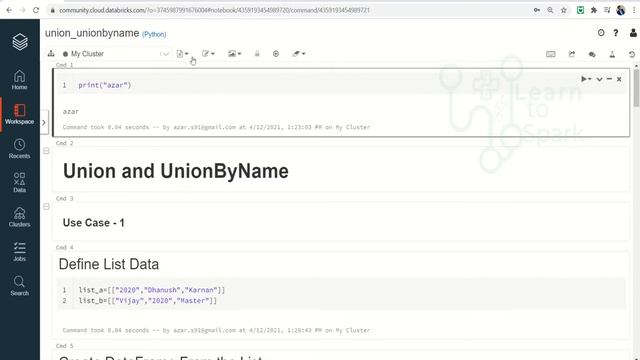The width and height of the screenshot is (640, 360).
Task: Open the revision history icon
Action: pyautogui.click(x=632, y=54)
